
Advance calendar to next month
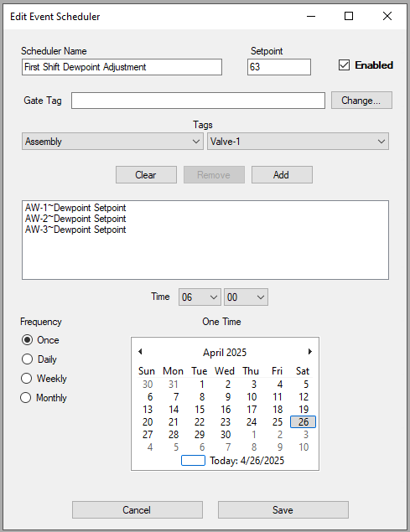click(309, 352)
